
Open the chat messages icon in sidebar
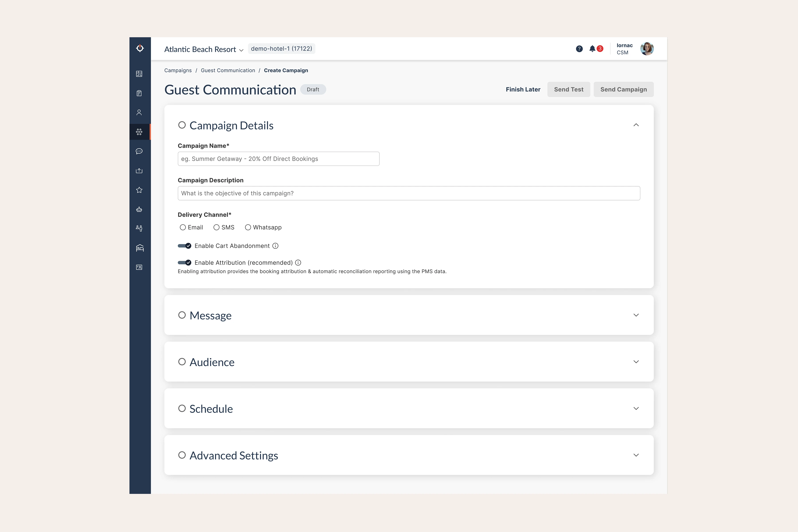(x=139, y=151)
